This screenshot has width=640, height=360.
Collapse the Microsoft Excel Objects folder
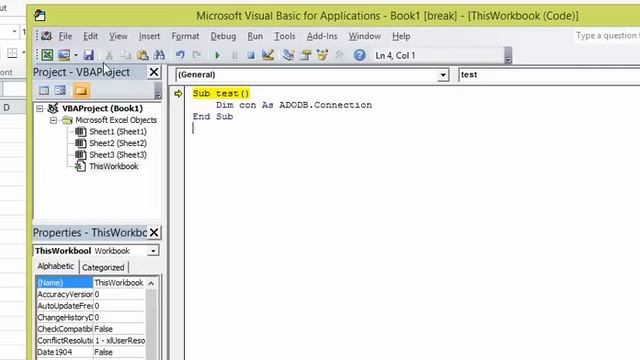(x=53, y=120)
